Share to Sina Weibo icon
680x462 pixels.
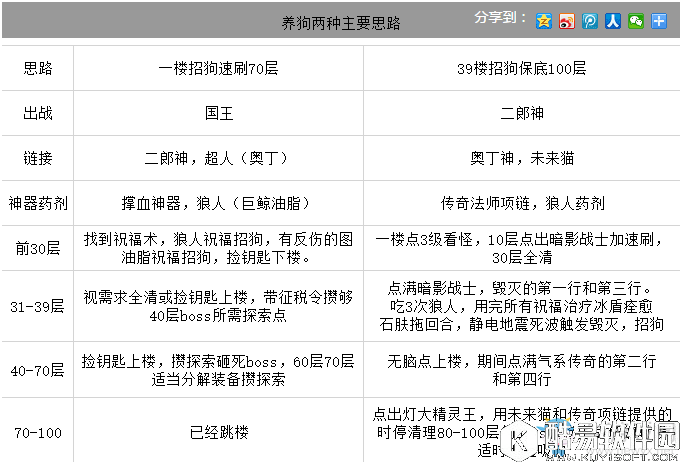pyautogui.click(x=567, y=21)
